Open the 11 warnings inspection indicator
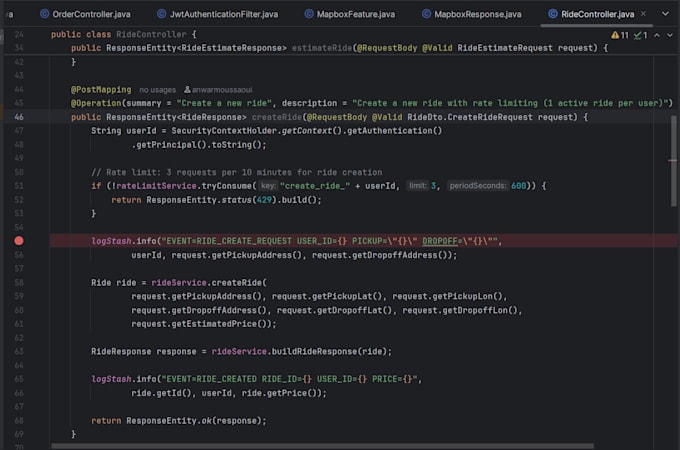680x450 pixels. [x=620, y=35]
